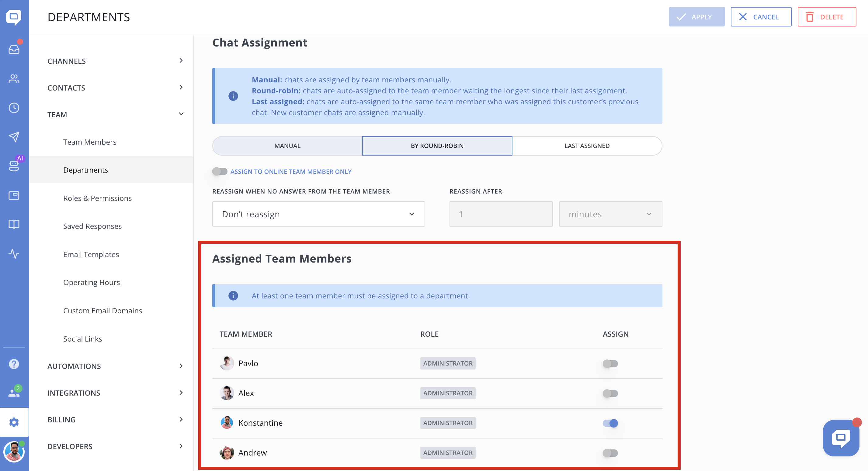Open Roles & Permissions menu item

(97, 198)
